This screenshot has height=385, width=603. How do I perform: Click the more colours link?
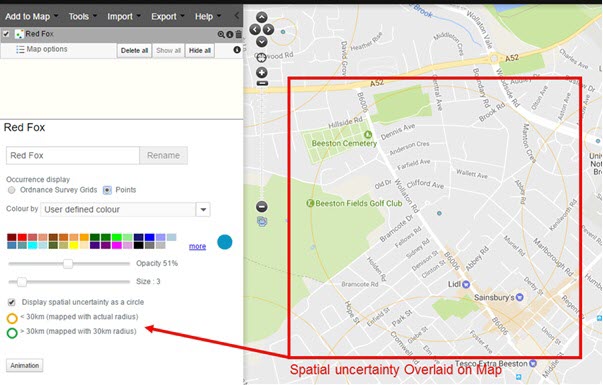[197, 246]
